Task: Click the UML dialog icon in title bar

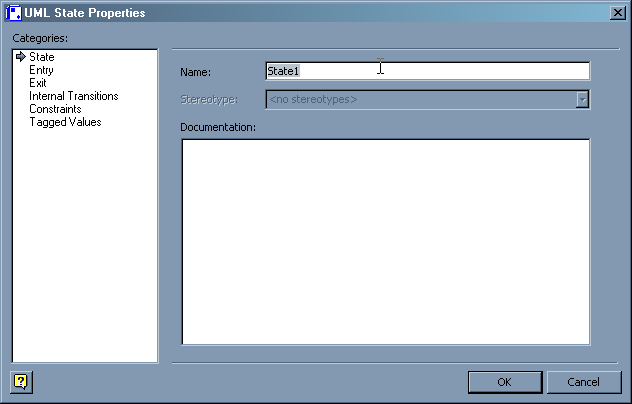Action: [14, 13]
